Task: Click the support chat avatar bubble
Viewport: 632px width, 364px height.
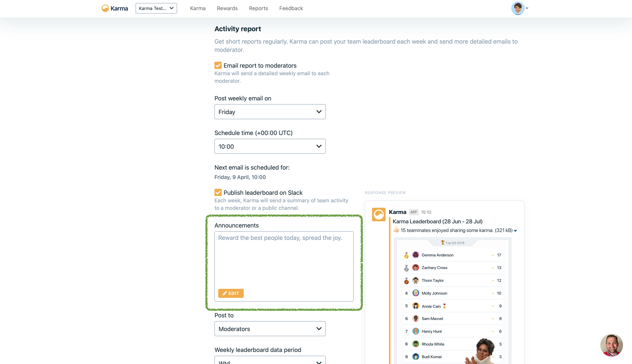Action: [x=611, y=345]
